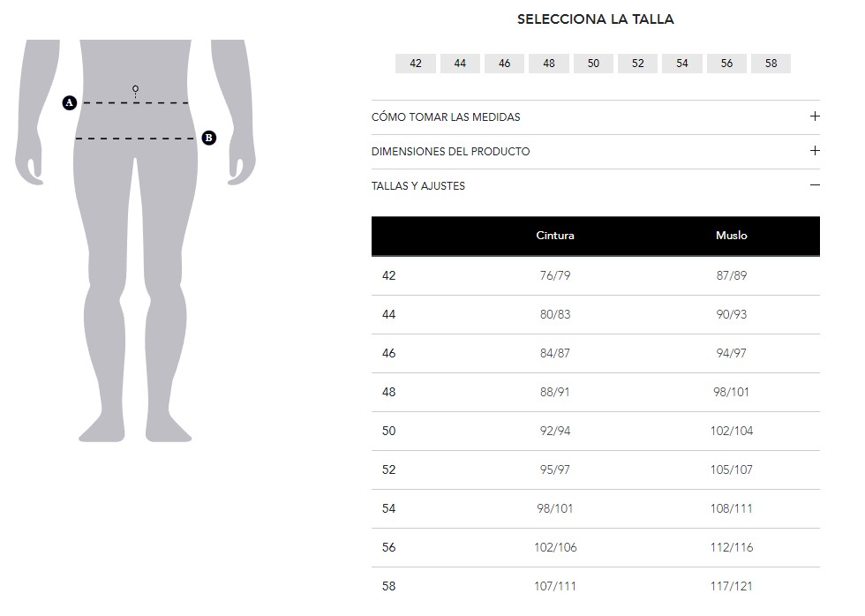The image size is (865, 616).
Task: Expand the Dimensiones del producto plus icon
Action: [815, 151]
